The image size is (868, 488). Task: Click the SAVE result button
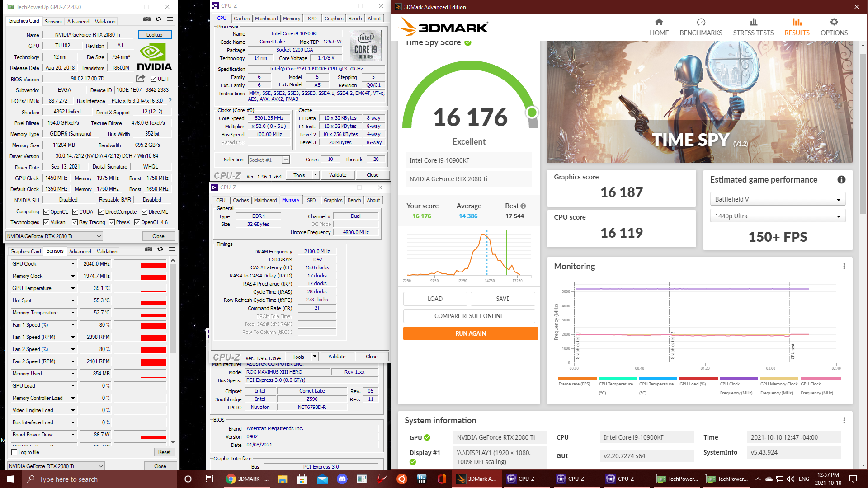point(503,299)
